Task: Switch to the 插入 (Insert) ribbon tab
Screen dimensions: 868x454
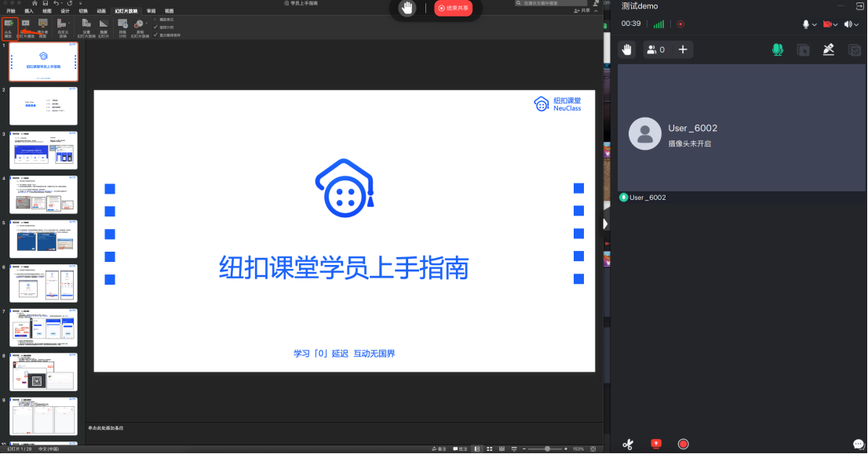Action: click(x=29, y=11)
